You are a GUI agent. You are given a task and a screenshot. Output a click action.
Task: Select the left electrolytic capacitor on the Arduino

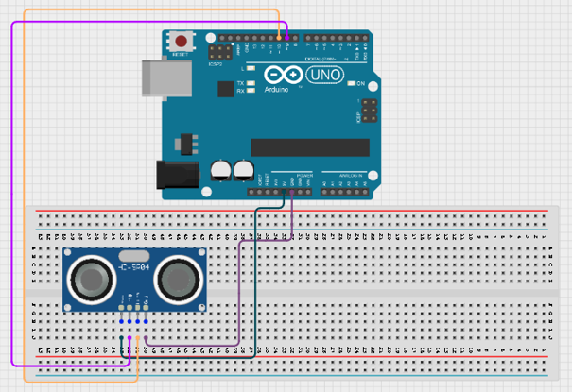220,171
